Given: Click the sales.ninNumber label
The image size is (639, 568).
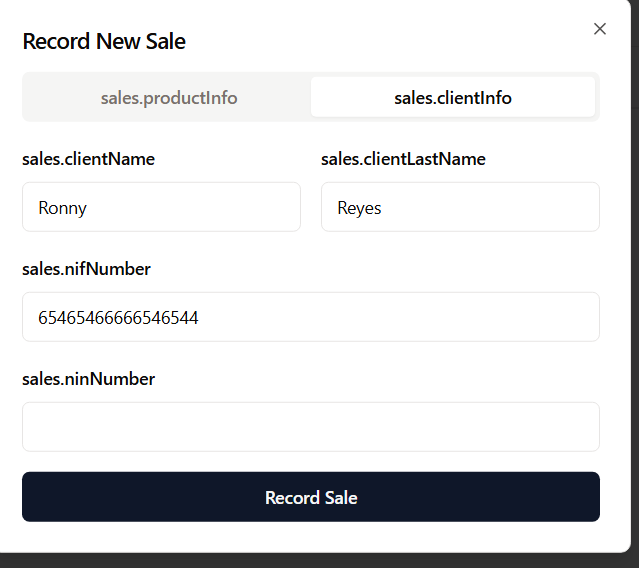Looking at the screenshot, I should tap(88, 379).
